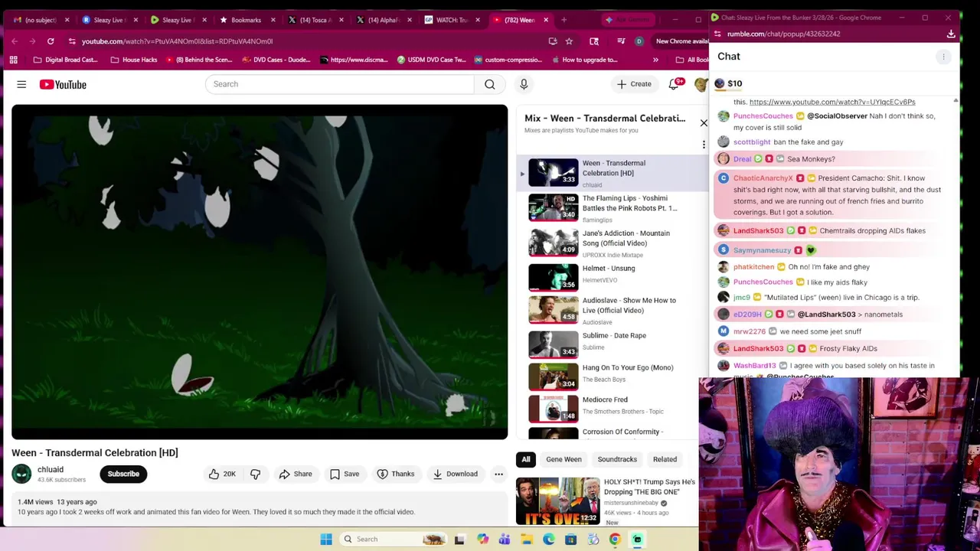The height and width of the screenshot is (551, 980).
Task: Open the chluaid channel avatar
Action: click(x=21, y=474)
